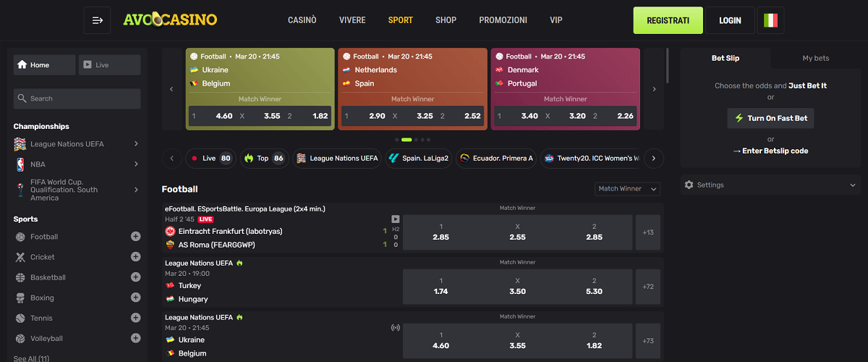Click the Turkey flag icon
The height and width of the screenshot is (362, 868).
click(171, 285)
